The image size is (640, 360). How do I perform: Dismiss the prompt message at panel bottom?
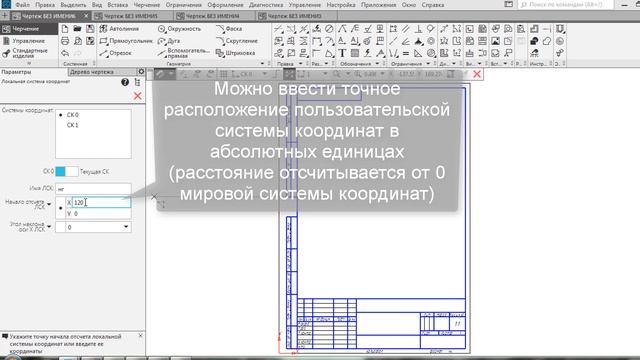140,336
